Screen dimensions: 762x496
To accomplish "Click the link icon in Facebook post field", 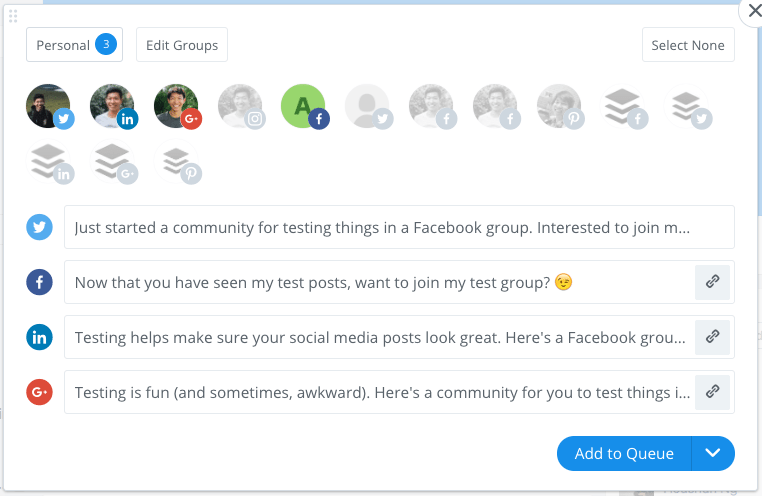I will coord(712,282).
